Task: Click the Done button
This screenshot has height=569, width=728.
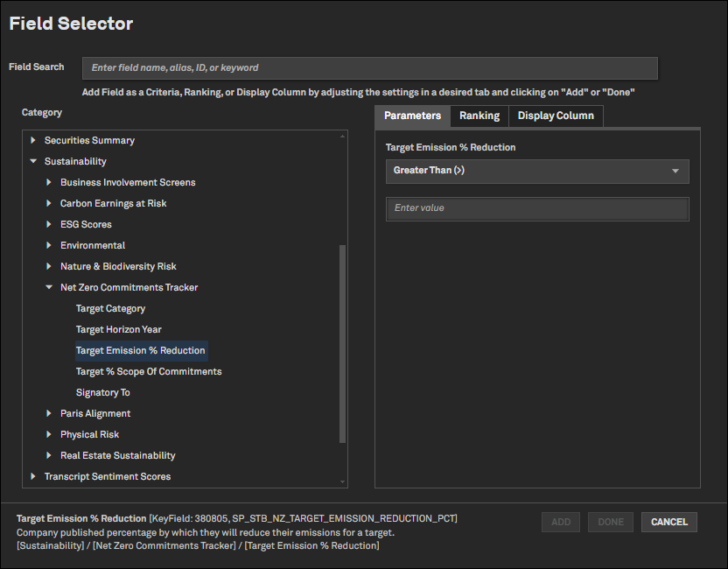Action: pyautogui.click(x=611, y=522)
